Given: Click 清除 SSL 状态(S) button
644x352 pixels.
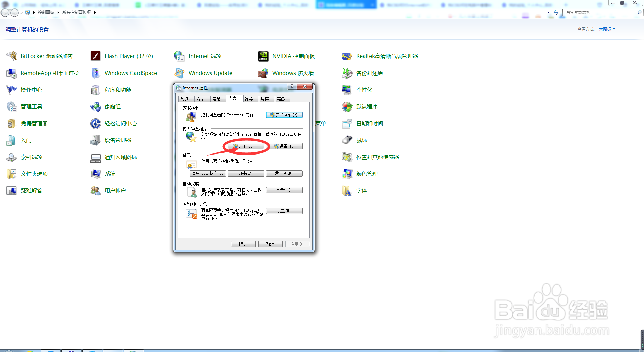Looking at the screenshot, I should click(x=208, y=173).
